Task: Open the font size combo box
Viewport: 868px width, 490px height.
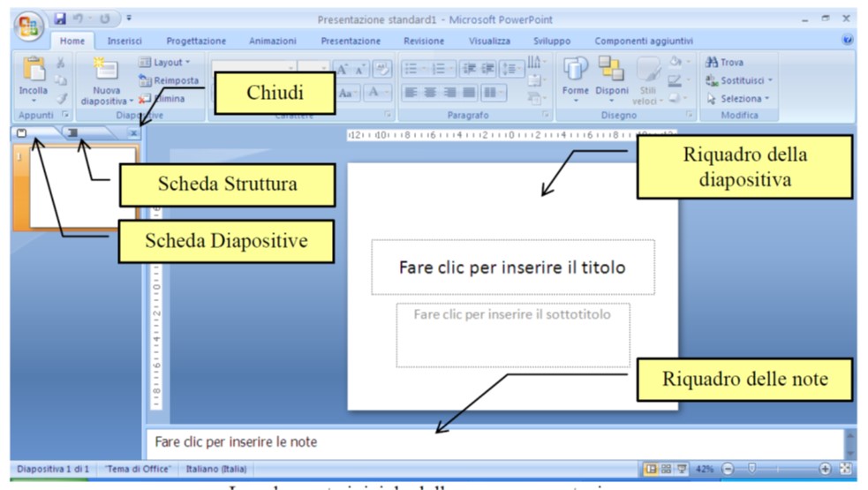Action: [x=313, y=68]
